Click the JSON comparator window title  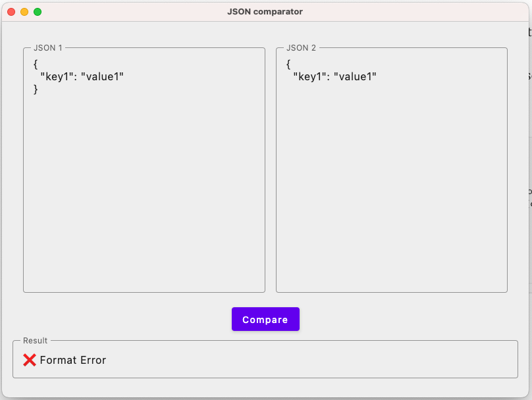click(265, 12)
